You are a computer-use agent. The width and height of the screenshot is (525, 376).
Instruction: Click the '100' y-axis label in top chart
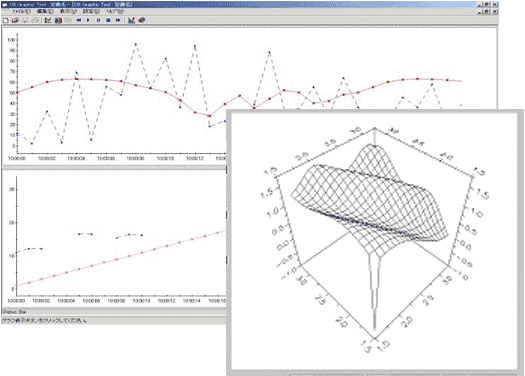coord(11,40)
